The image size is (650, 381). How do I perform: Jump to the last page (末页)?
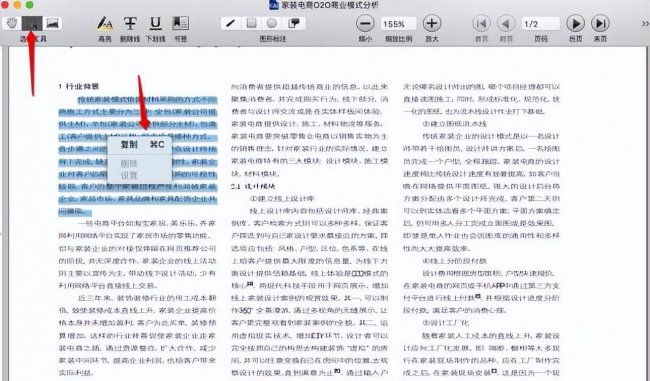pyautogui.click(x=600, y=24)
